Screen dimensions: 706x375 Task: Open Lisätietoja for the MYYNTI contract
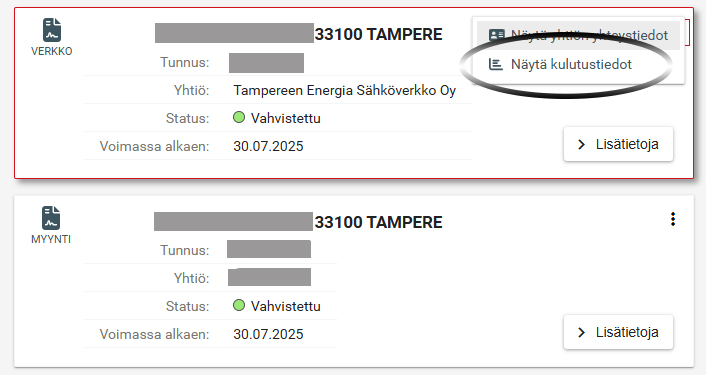pyautogui.click(x=618, y=332)
